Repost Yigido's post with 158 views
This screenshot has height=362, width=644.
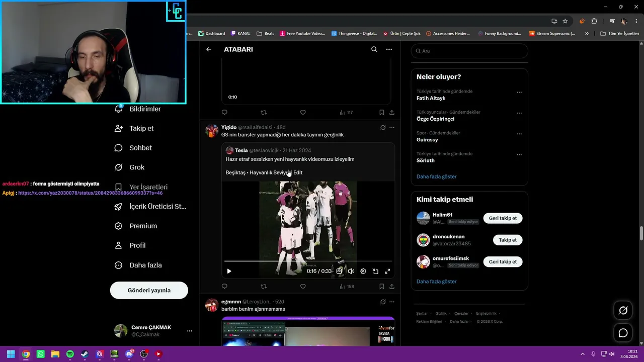[x=264, y=287]
